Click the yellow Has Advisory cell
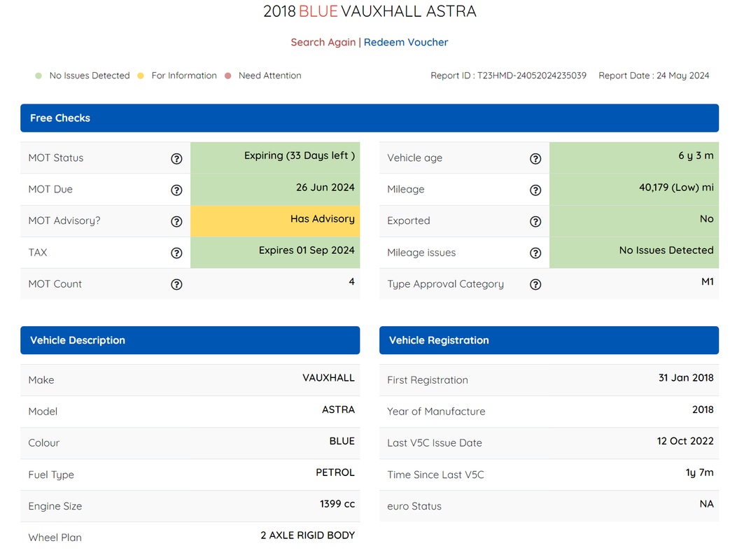The height and width of the screenshot is (560, 751). (x=275, y=220)
